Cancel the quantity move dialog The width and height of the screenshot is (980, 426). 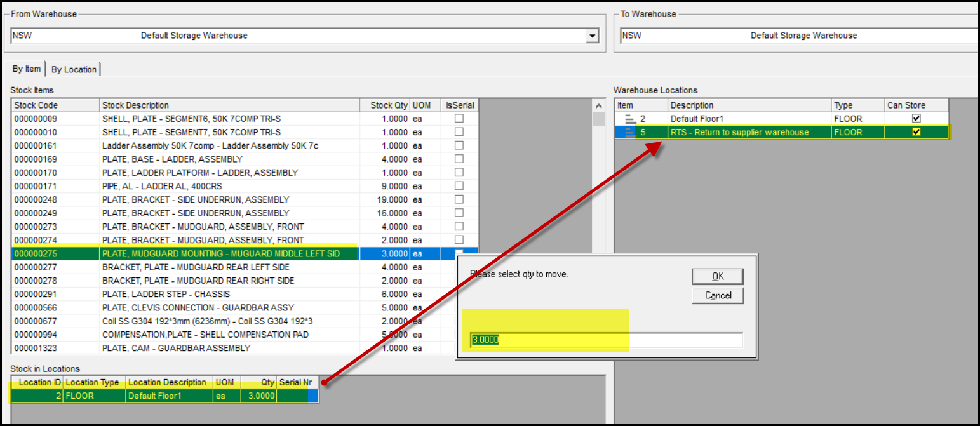click(x=718, y=295)
